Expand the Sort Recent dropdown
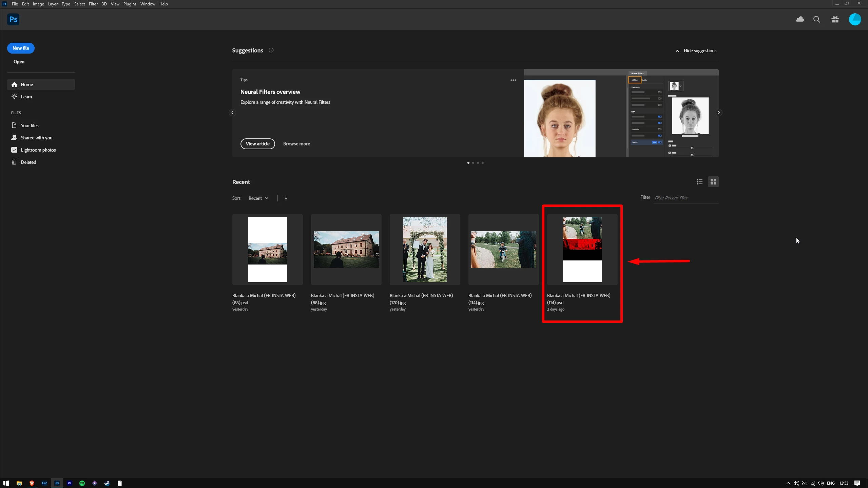The width and height of the screenshot is (868, 488). click(x=258, y=198)
